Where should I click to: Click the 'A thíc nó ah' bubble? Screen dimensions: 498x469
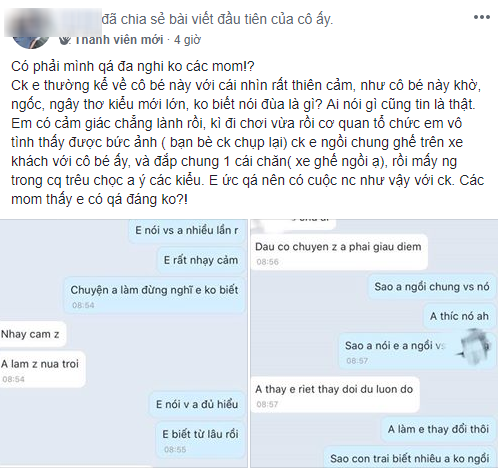click(459, 316)
